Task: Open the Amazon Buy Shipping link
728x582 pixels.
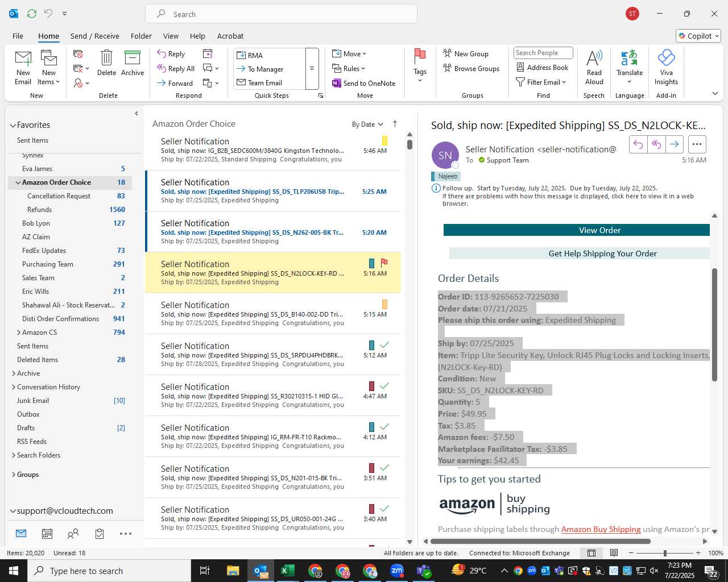Action: (x=601, y=529)
